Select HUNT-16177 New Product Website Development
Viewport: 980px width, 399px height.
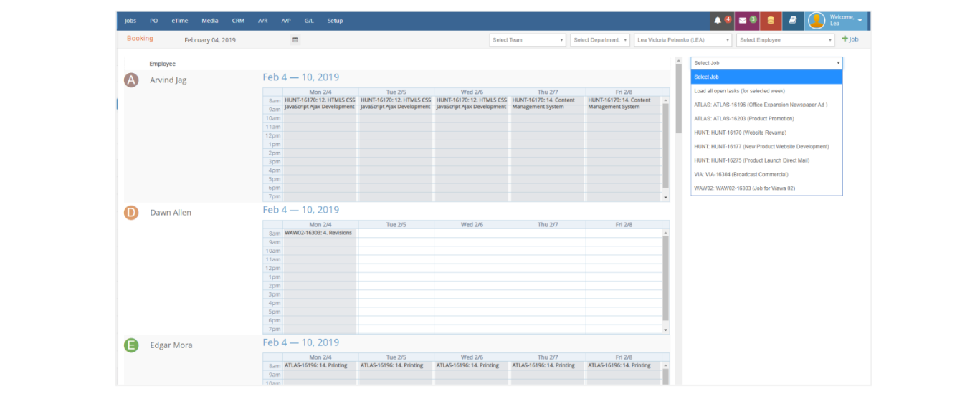point(766,147)
